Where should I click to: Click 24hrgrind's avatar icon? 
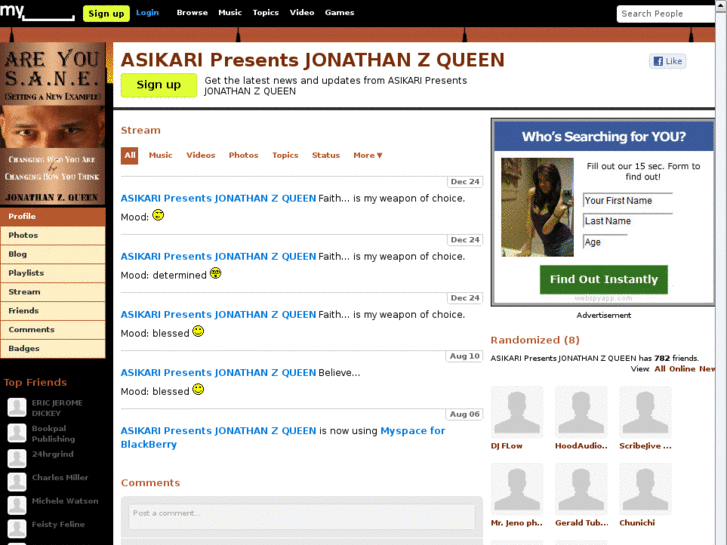tap(17, 458)
